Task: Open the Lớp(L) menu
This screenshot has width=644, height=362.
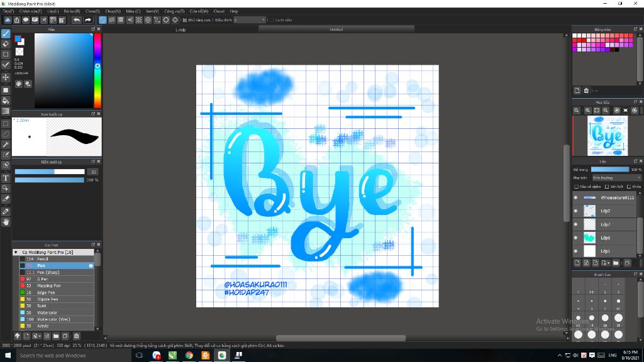Action: point(53,11)
